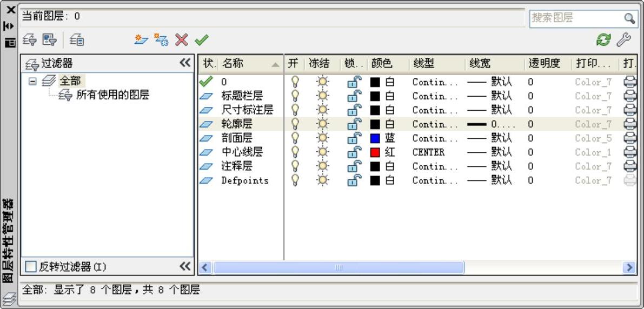Collapse filter panel with top double chevron
644x309 pixels.
point(185,63)
